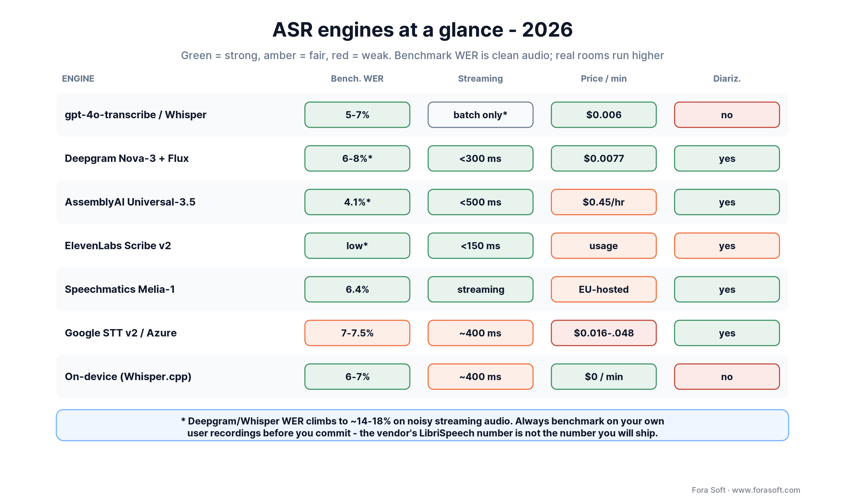The image size is (845, 504).
Task: Select the Google STT v2 / Azure row name
Action: [x=121, y=333]
